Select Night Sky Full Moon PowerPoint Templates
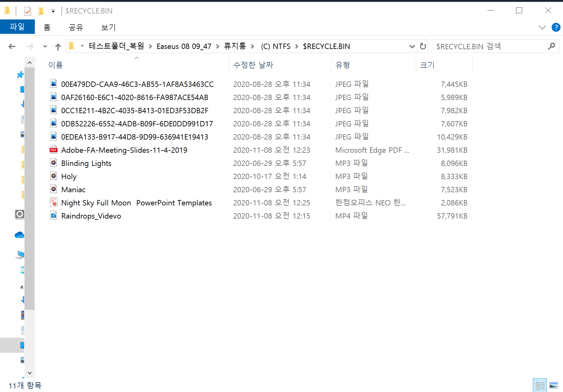The height and width of the screenshot is (392, 563). pyautogui.click(x=137, y=203)
